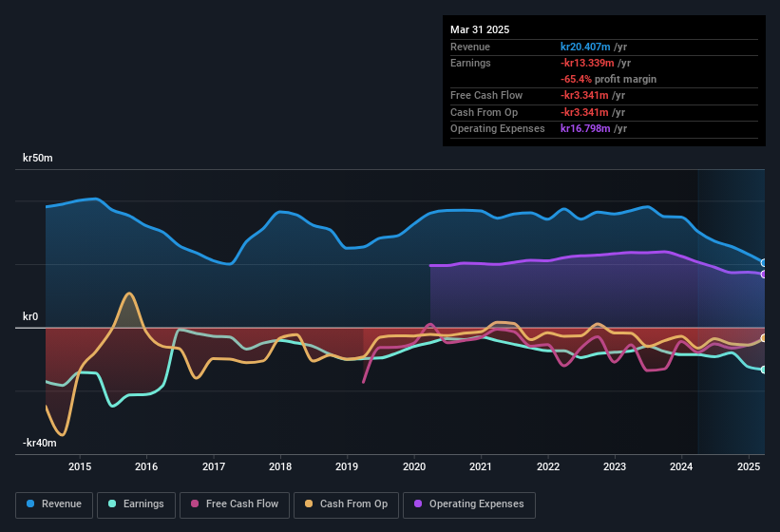Click the teal Earnings endpoint marker
Screen dimensions: 780x532
point(764,370)
